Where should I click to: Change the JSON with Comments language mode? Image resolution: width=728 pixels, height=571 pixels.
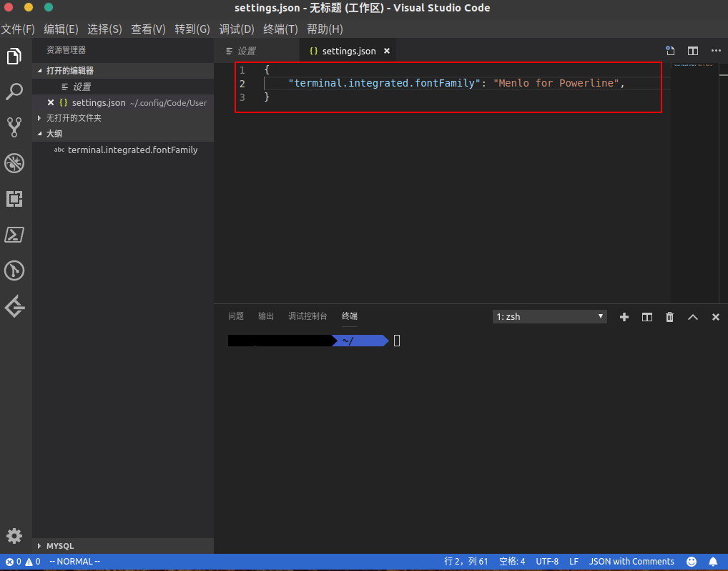point(631,561)
